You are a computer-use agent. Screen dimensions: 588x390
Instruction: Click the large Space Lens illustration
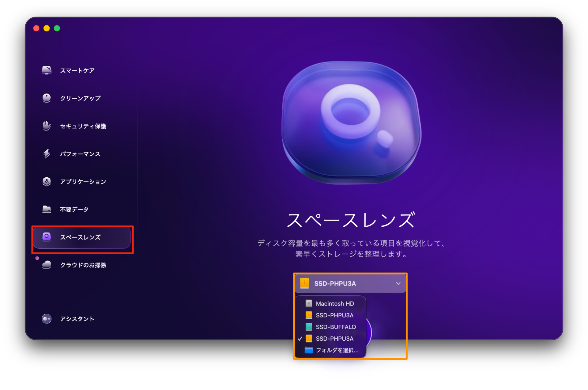(351, 123)
